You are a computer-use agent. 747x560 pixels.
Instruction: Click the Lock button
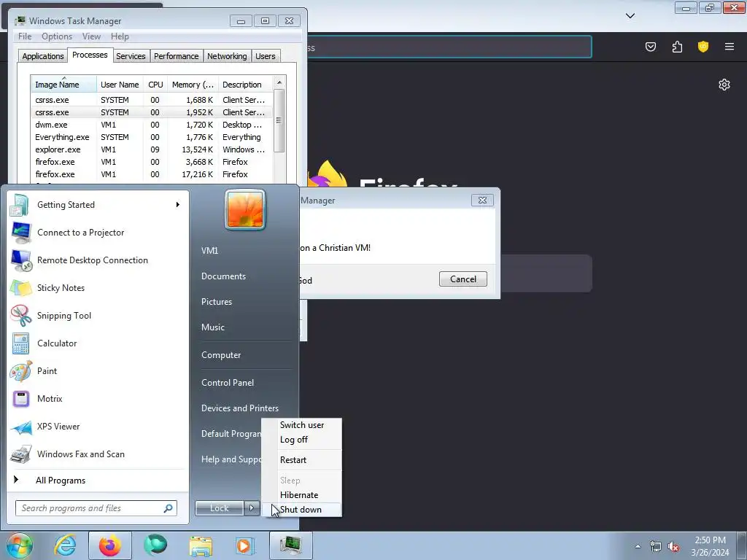tap(219, 508)
